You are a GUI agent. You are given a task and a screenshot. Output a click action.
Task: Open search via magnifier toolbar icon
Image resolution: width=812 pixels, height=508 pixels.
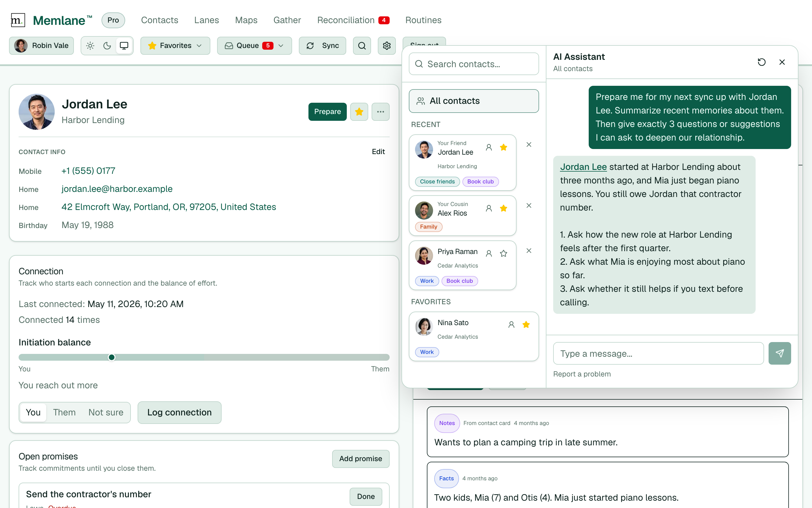point(362,46)
